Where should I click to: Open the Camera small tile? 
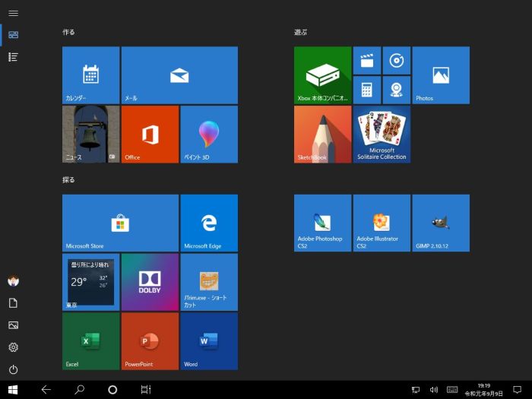pyautogui.click(x=396, y=89)
